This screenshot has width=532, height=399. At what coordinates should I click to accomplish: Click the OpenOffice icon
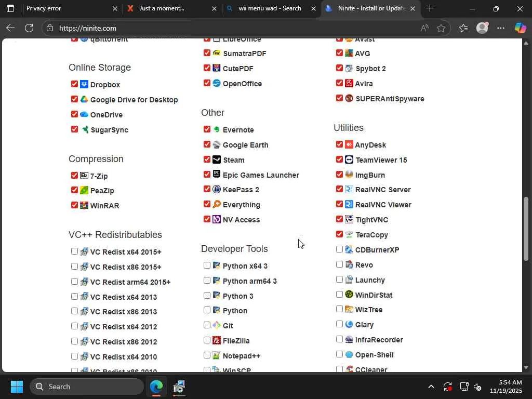pos(217,83)
